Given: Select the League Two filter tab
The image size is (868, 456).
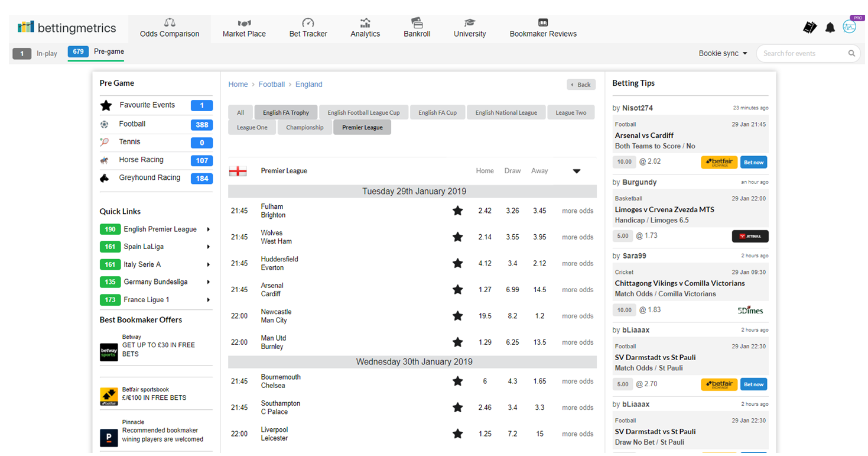Looking at the screenshot, I should pyautogui.click(x=571, y=112).
